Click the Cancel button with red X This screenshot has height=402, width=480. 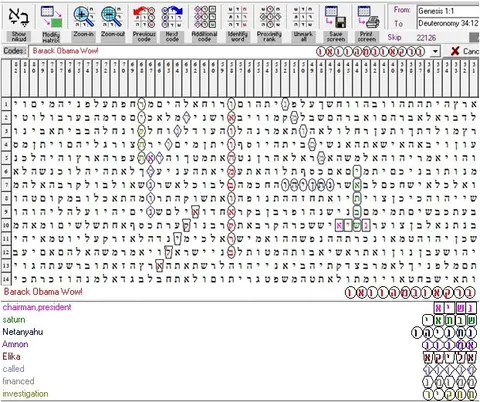point(465,51)
